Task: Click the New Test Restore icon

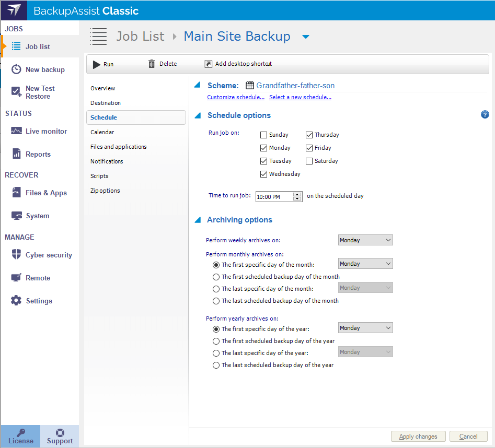Action: [x=17, y=92]
